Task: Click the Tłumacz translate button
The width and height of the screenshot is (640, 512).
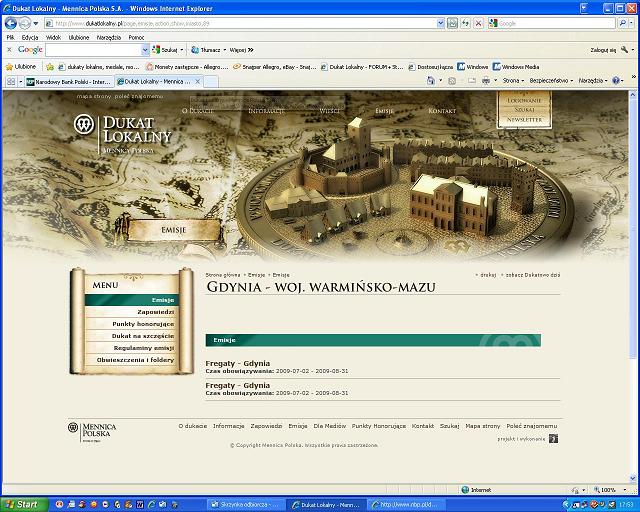Action: point(206,50)
